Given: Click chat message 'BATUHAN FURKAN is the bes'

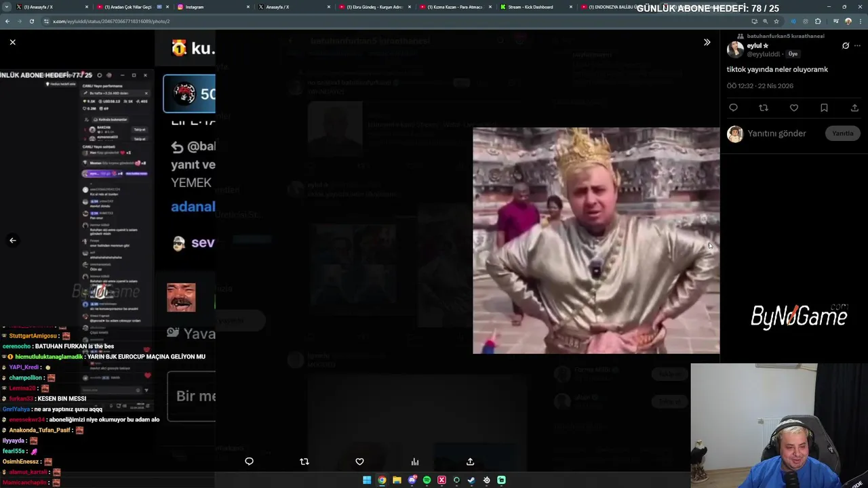Looking at the screenshot, I should [75, 346].
